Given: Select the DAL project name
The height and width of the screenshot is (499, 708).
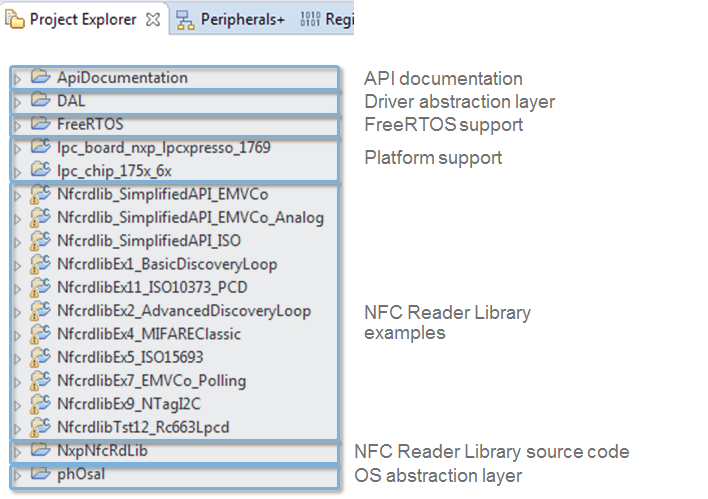Looking at the screenshot, I should 71,101.
